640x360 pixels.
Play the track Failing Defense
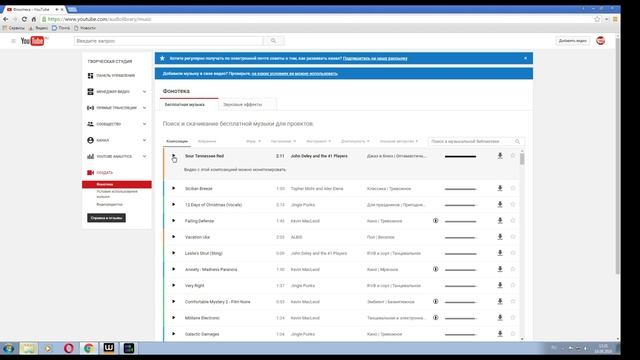click(173, 221)
